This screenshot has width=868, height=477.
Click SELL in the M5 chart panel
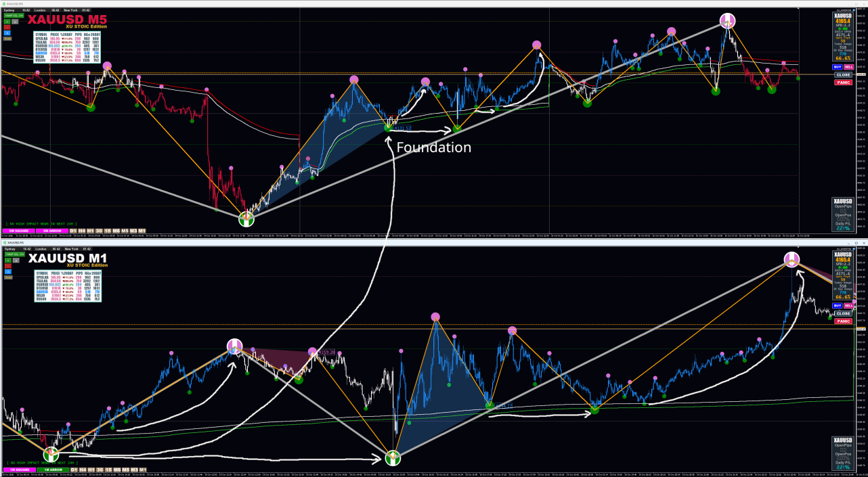point(848,67)
